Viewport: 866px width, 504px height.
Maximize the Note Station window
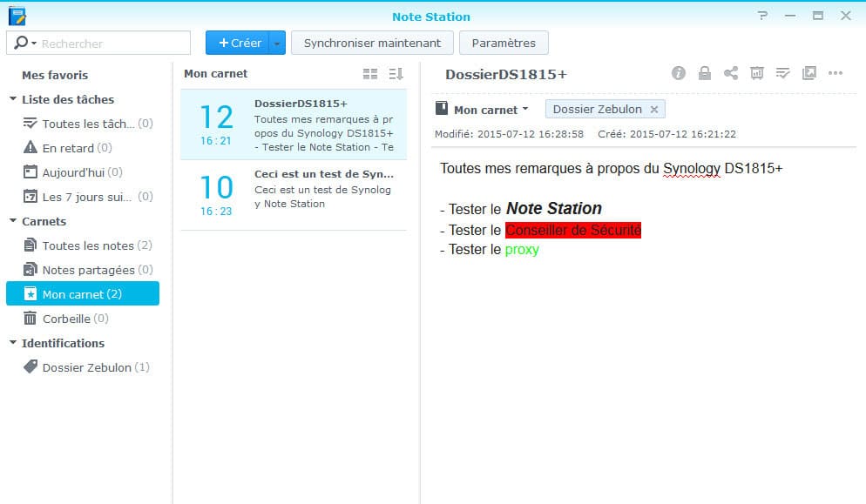(x=818, y=16)
